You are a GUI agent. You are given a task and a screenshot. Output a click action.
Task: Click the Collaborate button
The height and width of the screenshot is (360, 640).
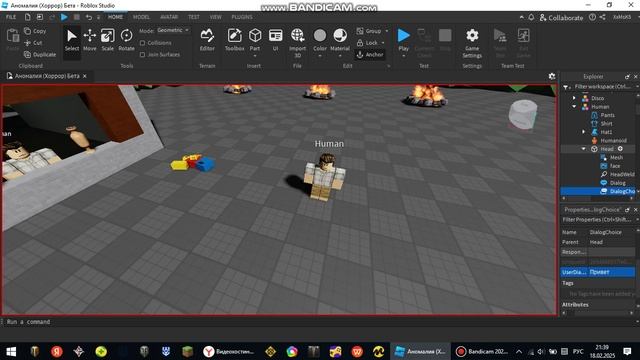click(x=561, y=18)
